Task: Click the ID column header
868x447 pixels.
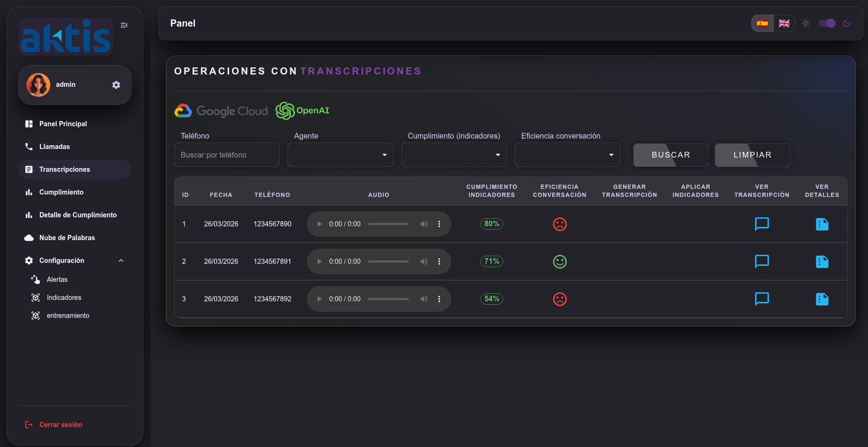Action: click(185, 195)
